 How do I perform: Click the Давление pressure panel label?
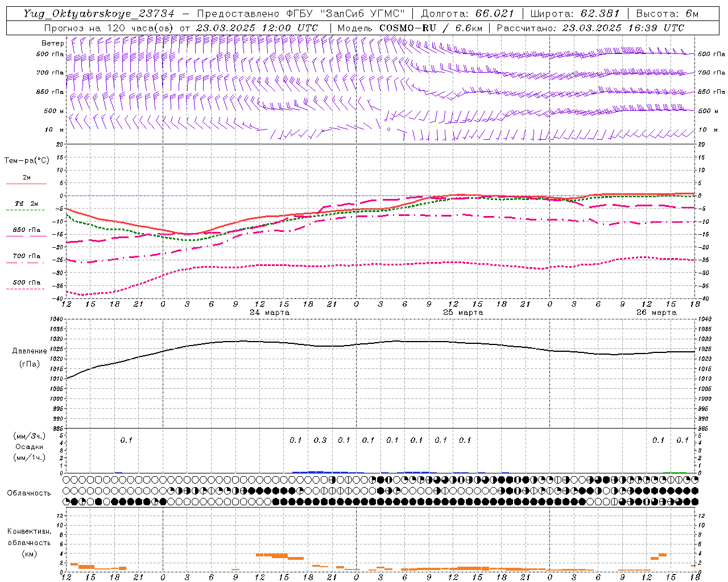pos(28,351)
